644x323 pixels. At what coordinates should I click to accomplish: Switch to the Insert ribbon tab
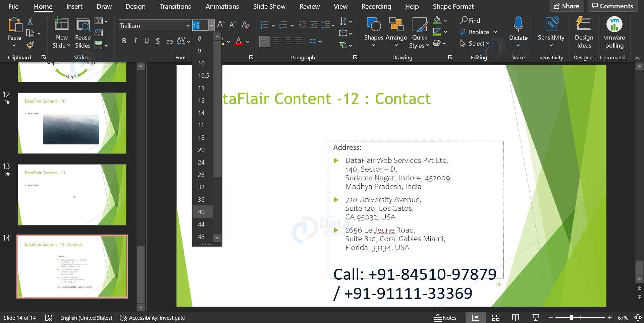[74, 6]
